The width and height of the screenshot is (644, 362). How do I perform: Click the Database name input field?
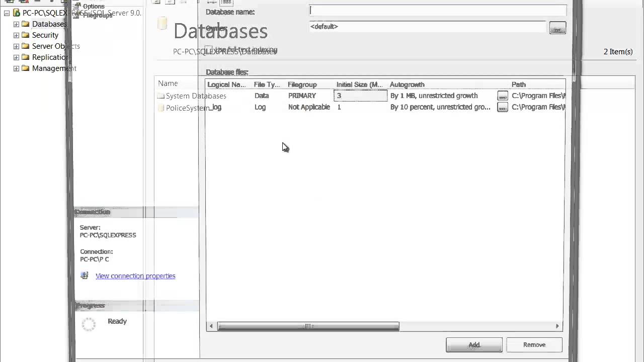click(438, 10)
